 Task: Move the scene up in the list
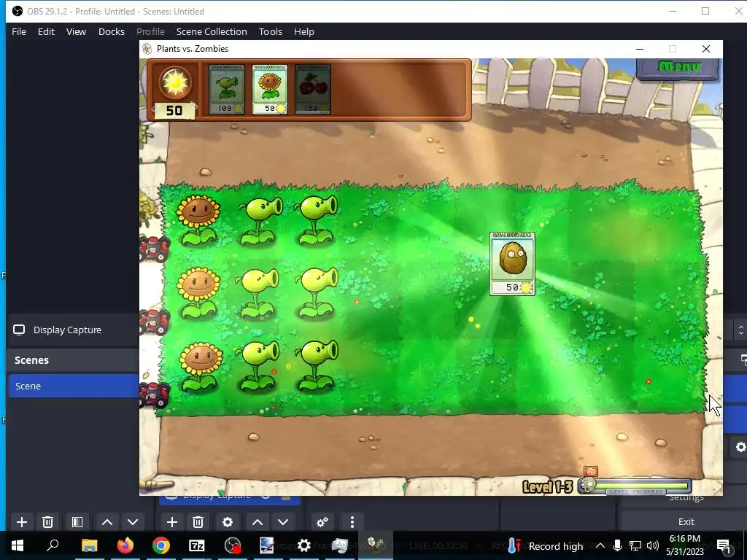pos(107,522)
